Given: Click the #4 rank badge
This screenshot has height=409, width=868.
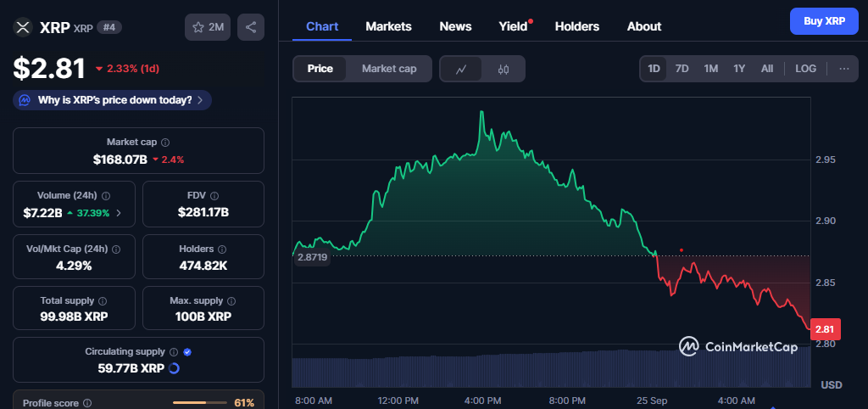Looking at the screenshot, I should 109,27.
